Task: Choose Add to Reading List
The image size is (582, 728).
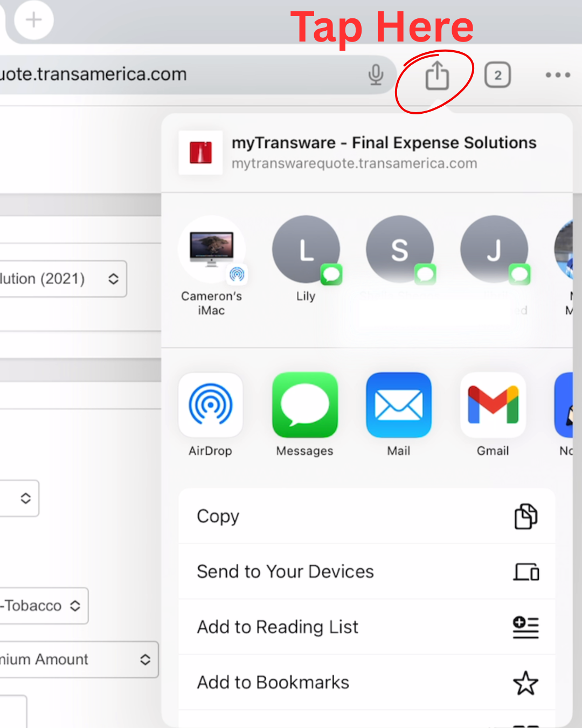Action: click(x=367, y=627)
